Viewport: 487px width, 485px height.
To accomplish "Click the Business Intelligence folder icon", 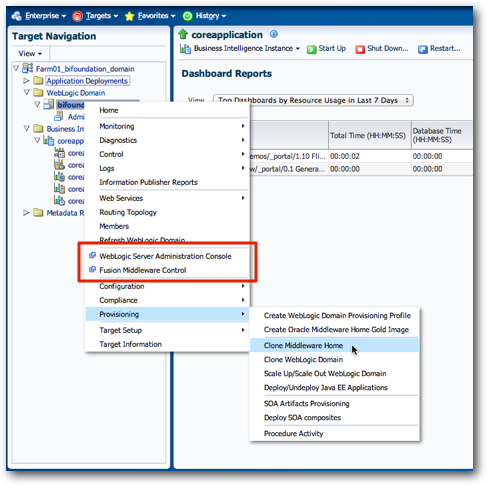I will 38,128.
